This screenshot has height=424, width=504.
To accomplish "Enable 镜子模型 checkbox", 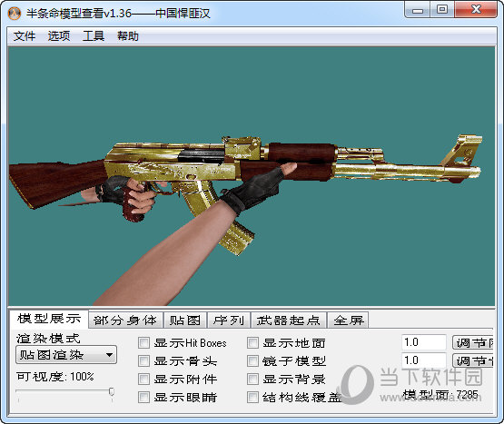I will pyautogui.click(x=252, y=361).
